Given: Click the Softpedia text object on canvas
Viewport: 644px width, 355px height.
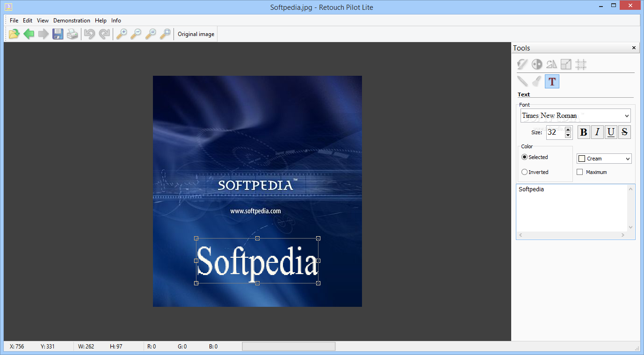Looking at the screenshot, I should 257,261.
